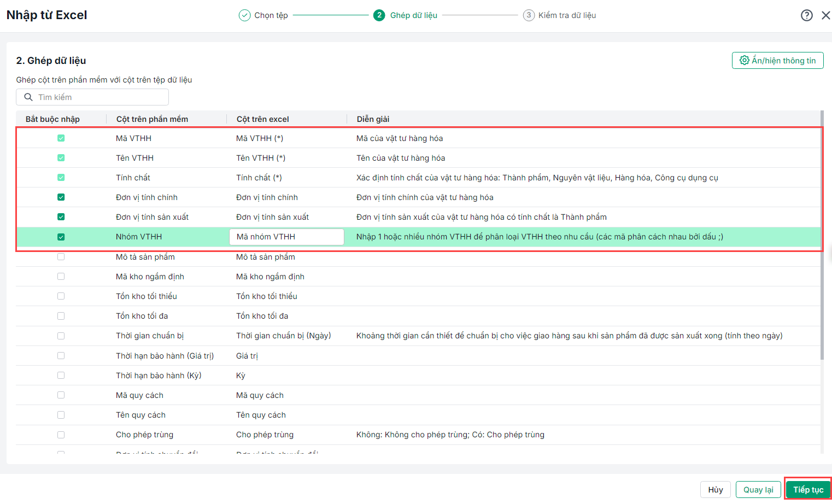Click the Quay lại button
Image resolution: width=832 pixels, height=504 pixels.
[758, 490]
